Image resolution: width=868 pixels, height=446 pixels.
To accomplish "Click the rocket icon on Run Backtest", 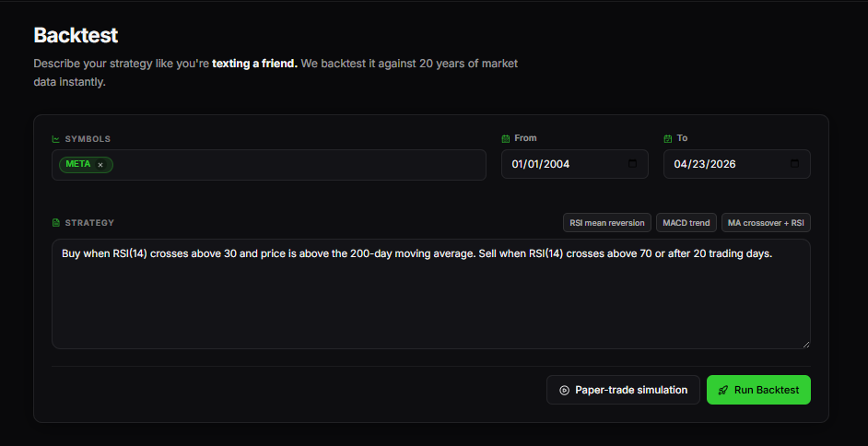I will click(723, 390).
